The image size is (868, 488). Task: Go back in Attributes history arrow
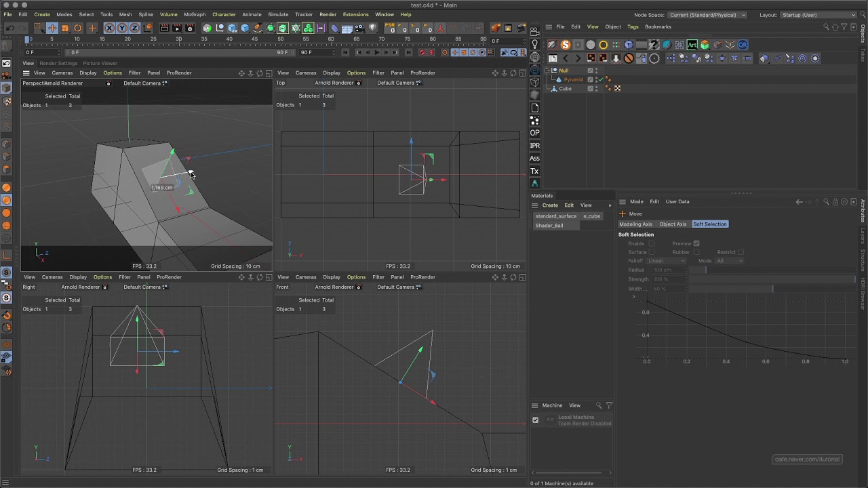pos(799,201)
